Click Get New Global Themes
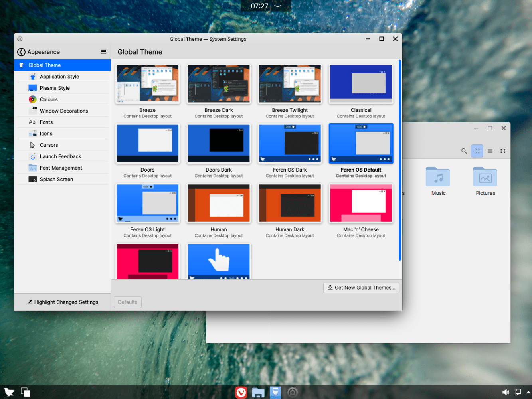Screen dimensions: 532x399 pos(361,288)
